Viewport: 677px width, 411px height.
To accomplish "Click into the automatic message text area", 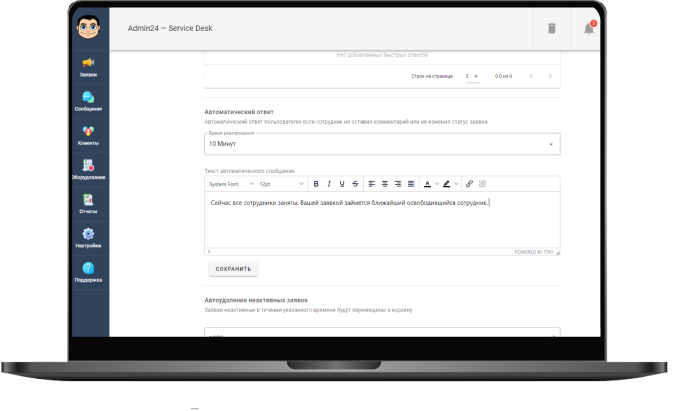I will [x=382, y=220].
